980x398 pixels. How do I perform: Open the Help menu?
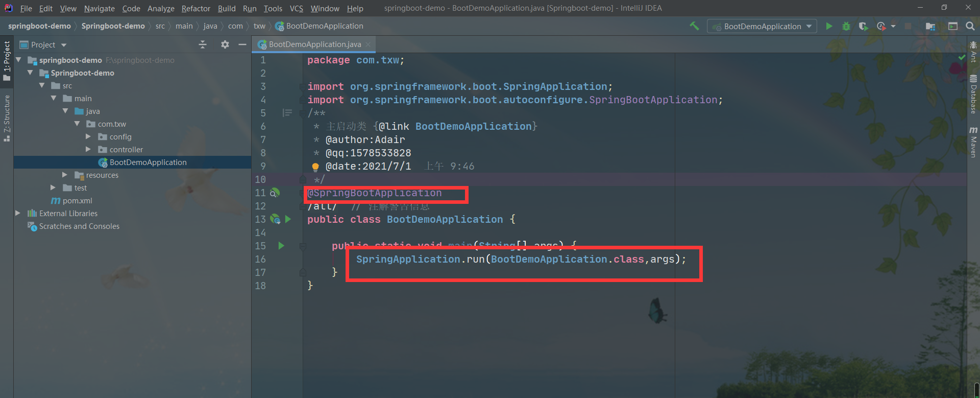[355, 8]
